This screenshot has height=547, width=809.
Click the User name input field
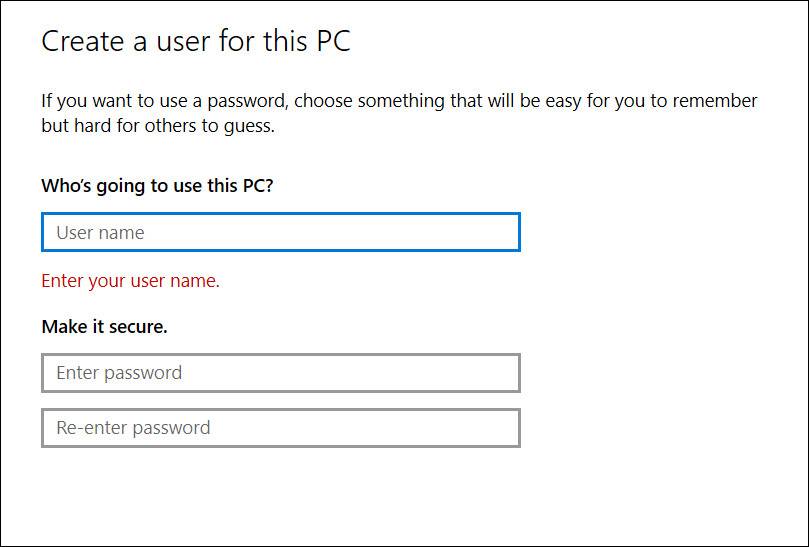[280, 233]
